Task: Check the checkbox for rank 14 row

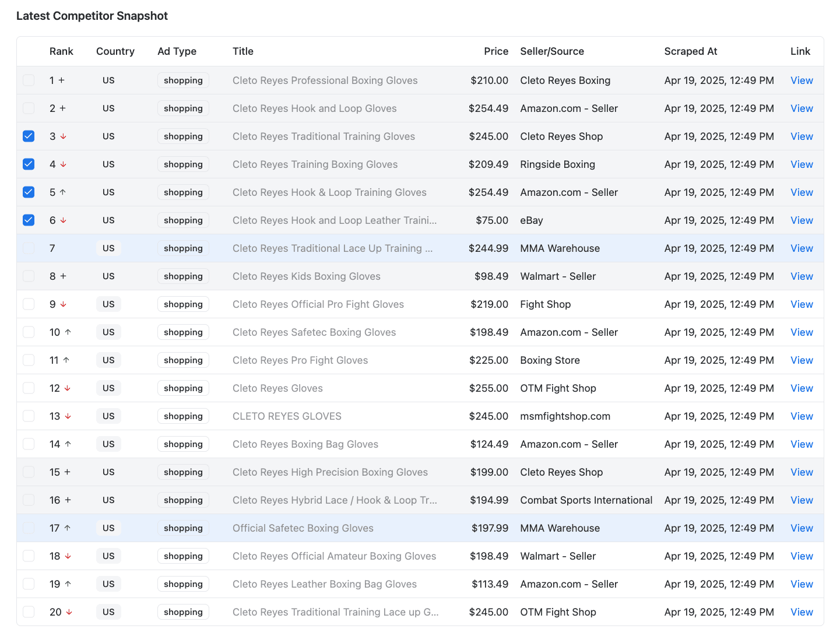Action: (29, 444)
